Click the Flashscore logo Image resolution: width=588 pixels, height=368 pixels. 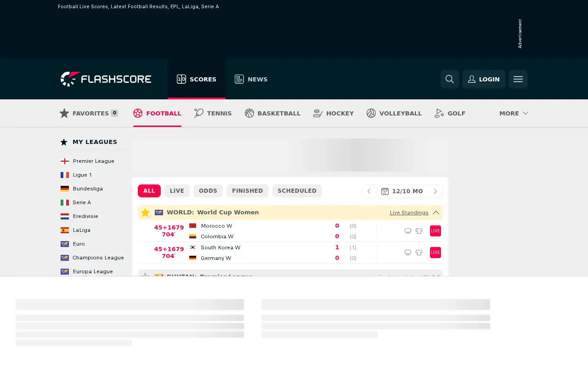pyautogui.click(x=106, y=79)
